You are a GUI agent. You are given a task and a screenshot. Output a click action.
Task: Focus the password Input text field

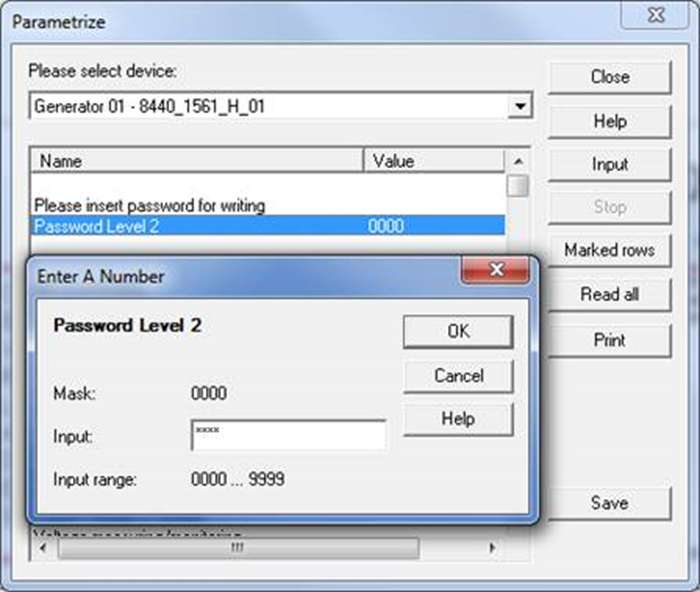[288, 435]
